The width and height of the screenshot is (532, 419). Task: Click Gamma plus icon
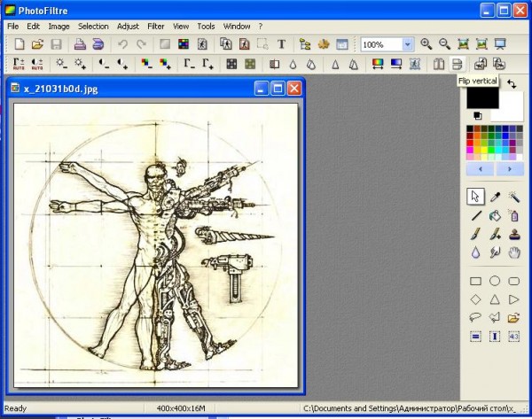pyautogui.click(x=207, y=64)
